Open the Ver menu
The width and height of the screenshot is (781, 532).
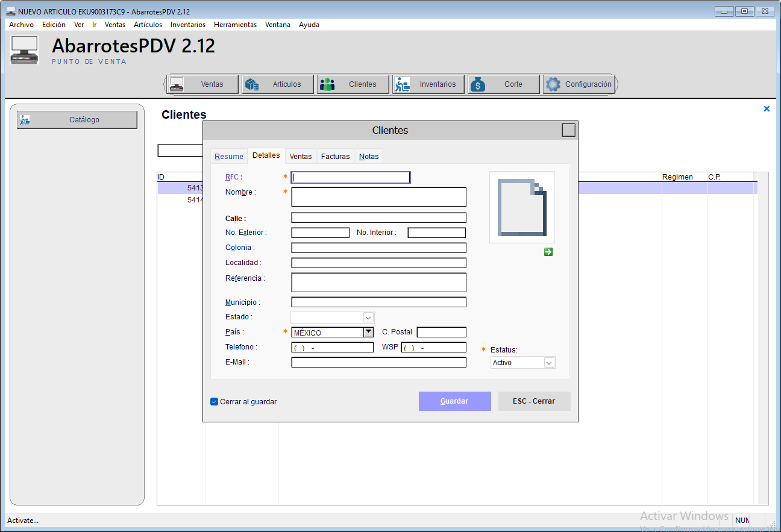[x=79, y=25]
